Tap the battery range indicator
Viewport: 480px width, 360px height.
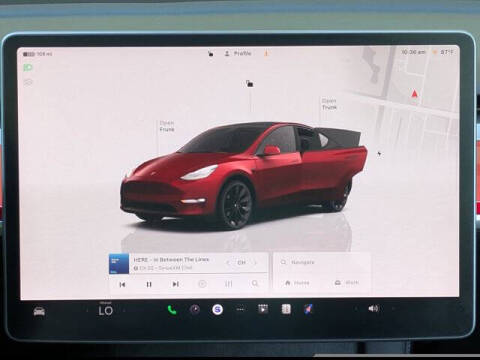coord(38,54)
